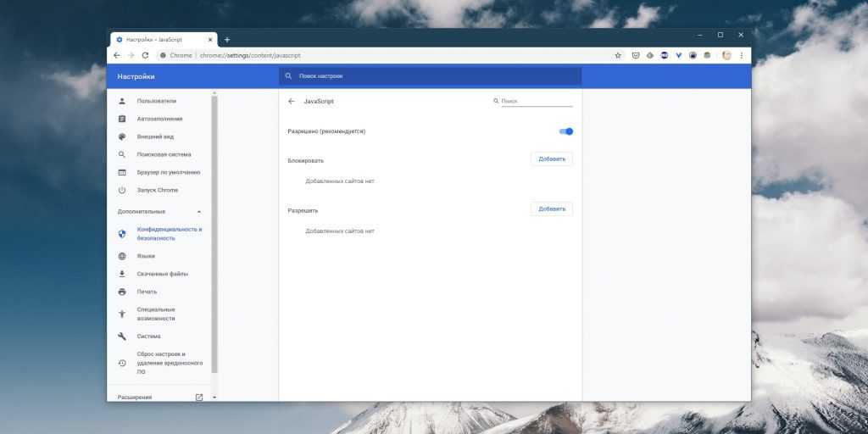Open 'Пользователи' in the settings sidebar

pos(156,101)
